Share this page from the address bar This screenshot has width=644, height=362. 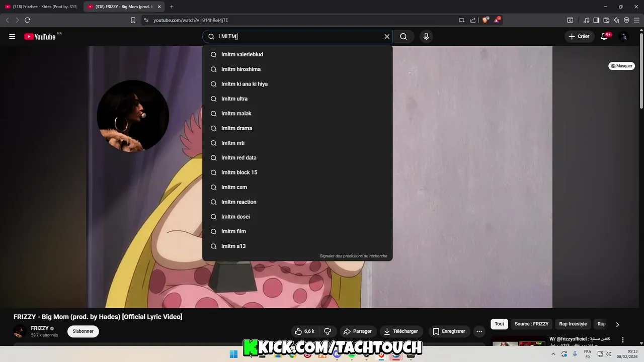pyautogui.click(x=473, y=20)
